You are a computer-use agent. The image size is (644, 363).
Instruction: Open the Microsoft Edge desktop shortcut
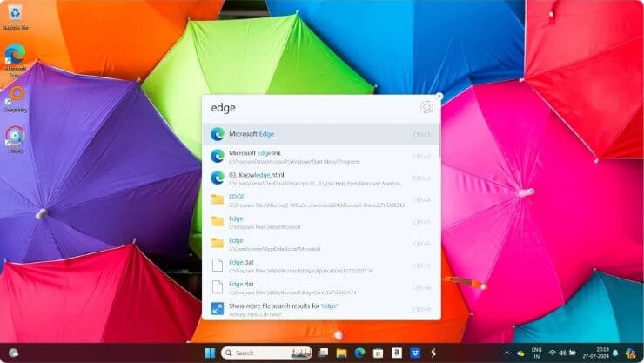(x=15, y=61)
